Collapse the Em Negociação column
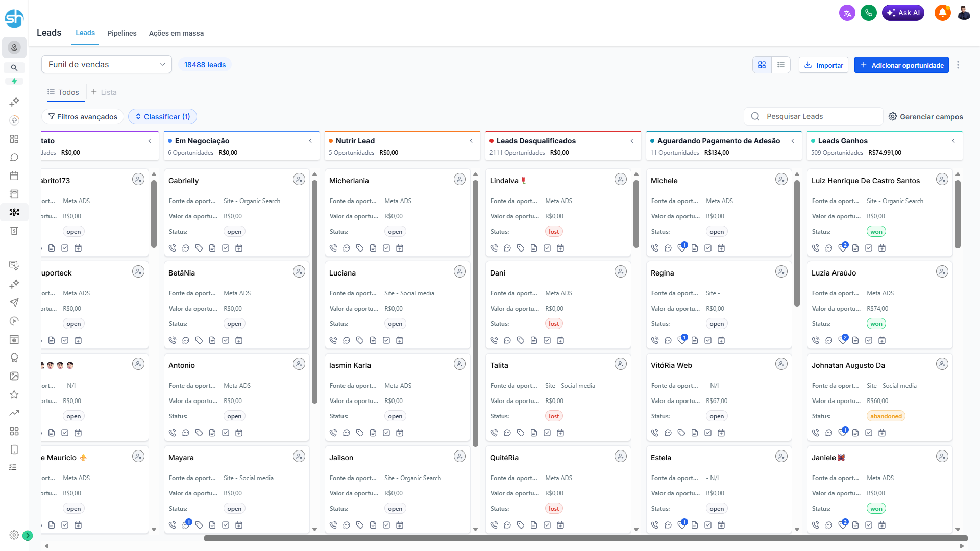 [310, 141]
